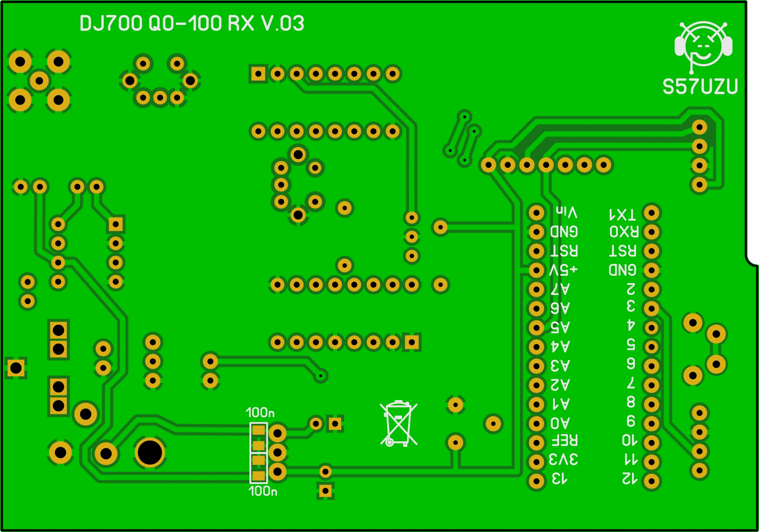
Task: Click the large black drill hole
Action: coord(150,453)
